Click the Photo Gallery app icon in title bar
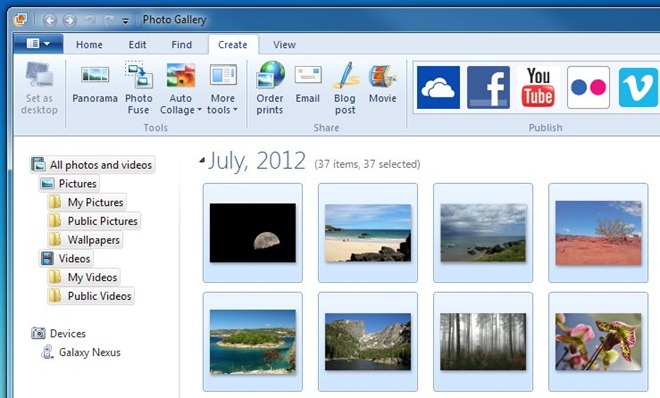This screenshot has height=398, width=660. (20, 19)
